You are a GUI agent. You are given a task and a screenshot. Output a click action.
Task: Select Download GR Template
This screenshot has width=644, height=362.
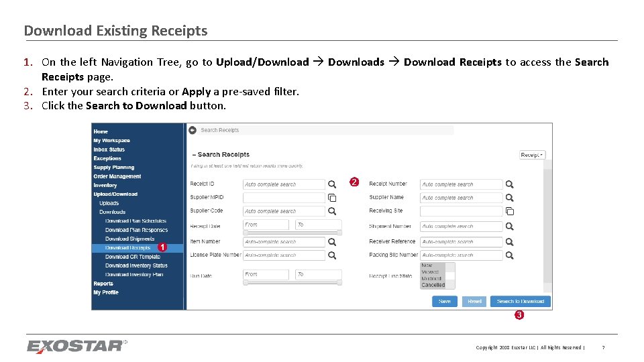pos(133,257)
